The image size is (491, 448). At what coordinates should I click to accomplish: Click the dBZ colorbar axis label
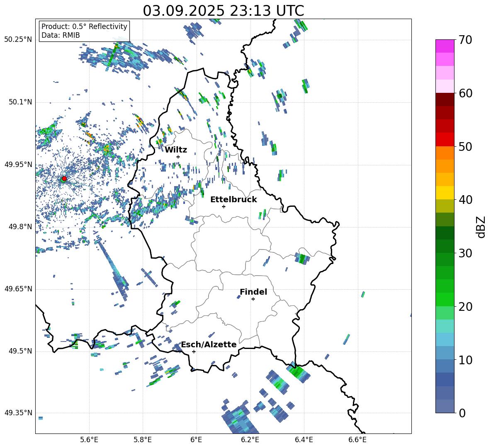point(481,227)
